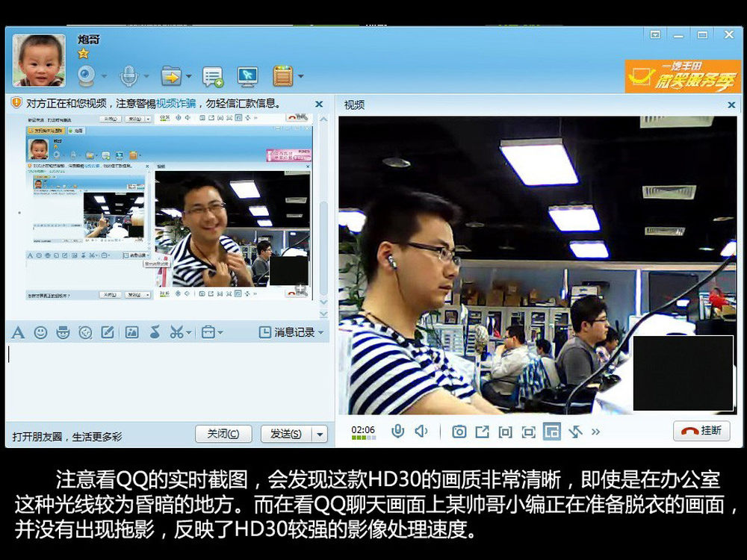The height and width of the screenshot is (560, 747).
Task: Click the 一汽丰田 advertisement banner
Action: pyautogui.click(x=682, y=76)
